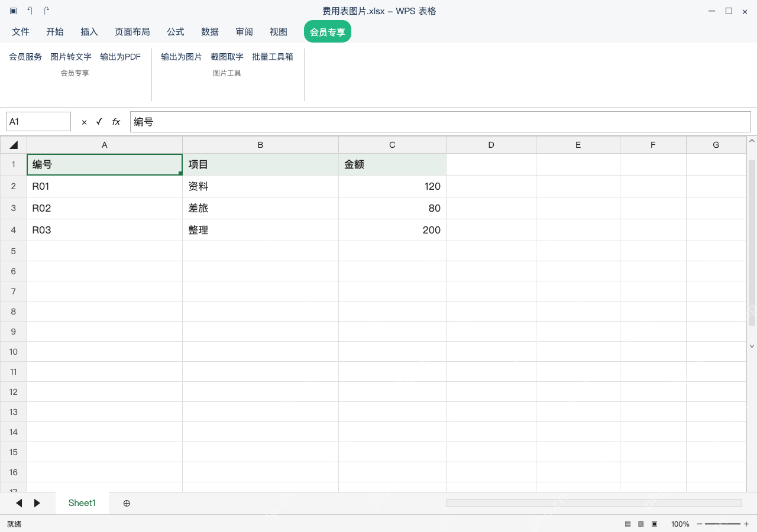Select the Sheet1 tab

pyautogui.click(x=82, y=503)
